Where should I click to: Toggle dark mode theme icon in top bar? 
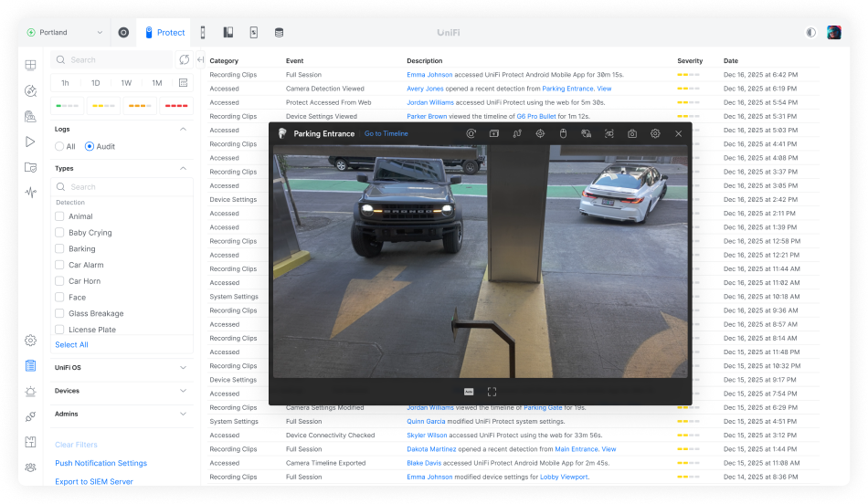(810, 32)
